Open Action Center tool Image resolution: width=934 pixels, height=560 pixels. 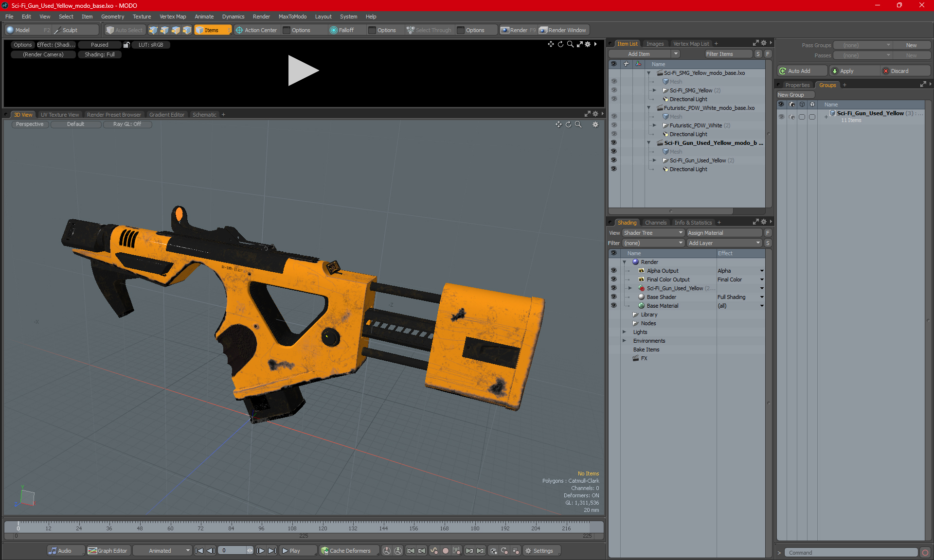tap(256, 30)
